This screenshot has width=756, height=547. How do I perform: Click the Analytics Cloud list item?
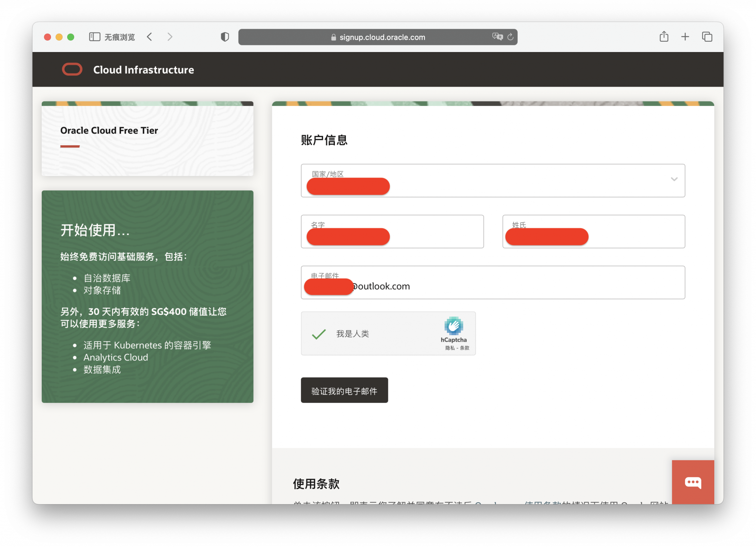pos(116,357)
